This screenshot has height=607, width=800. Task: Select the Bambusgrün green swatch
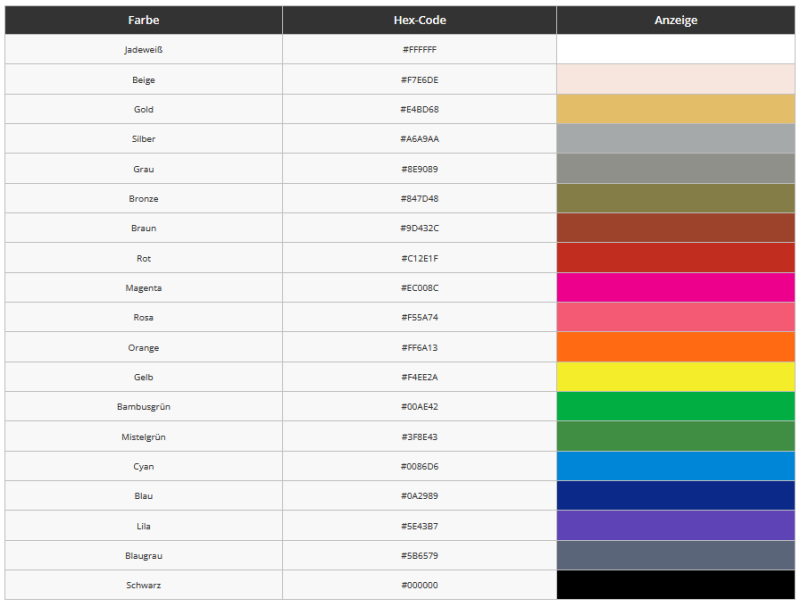tap(676, 407)
